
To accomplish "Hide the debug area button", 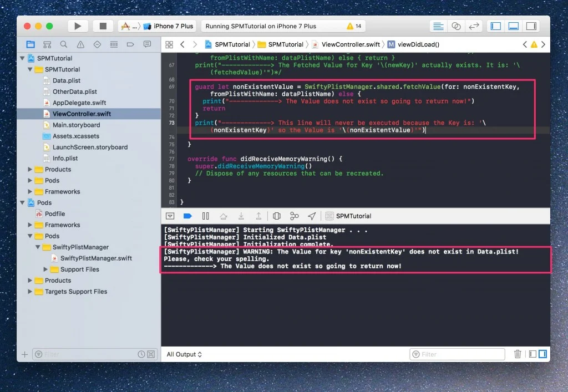I will (170, 216).
